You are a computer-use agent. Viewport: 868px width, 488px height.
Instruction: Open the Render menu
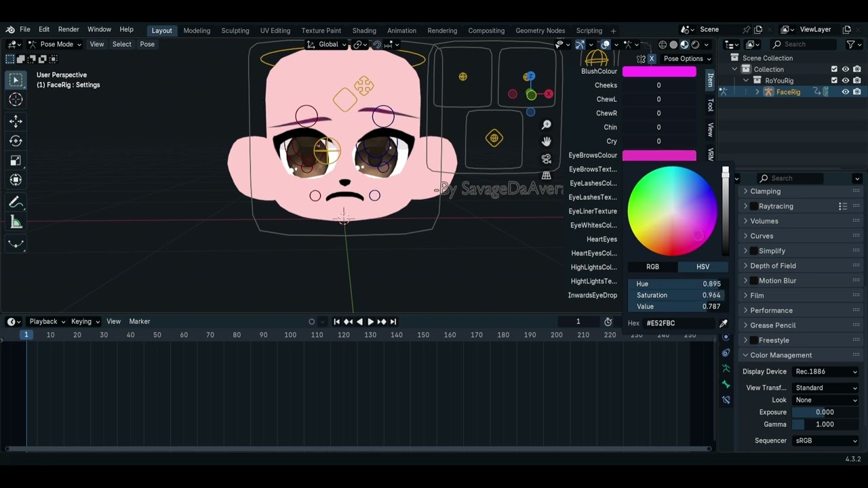(x=68, y=29)
